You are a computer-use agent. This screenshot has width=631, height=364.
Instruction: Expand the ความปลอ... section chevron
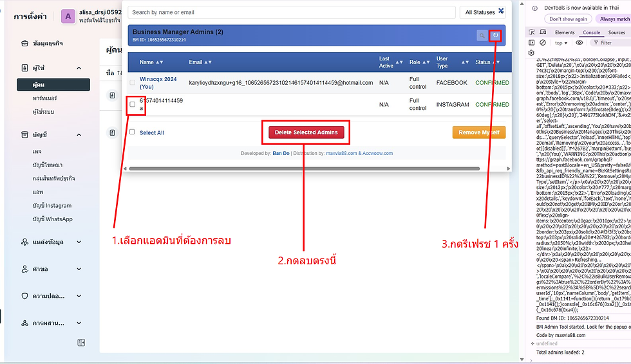point(79,296)
